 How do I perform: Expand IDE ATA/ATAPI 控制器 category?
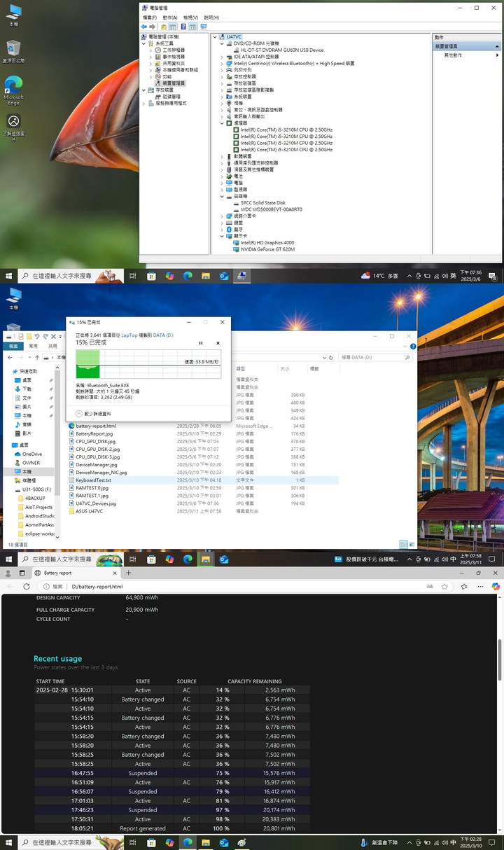click(222, 57)
